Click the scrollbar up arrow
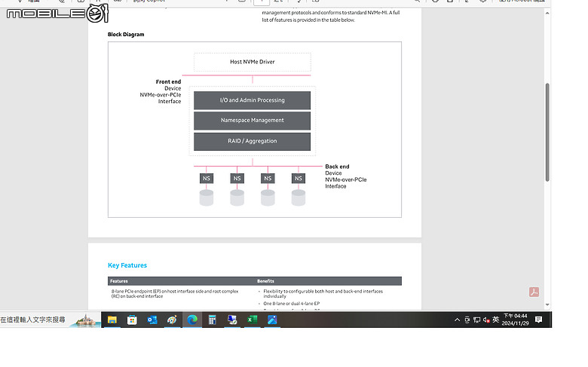Screen dimensions: 588x367 pyautogui.click(x=547, y=13)
